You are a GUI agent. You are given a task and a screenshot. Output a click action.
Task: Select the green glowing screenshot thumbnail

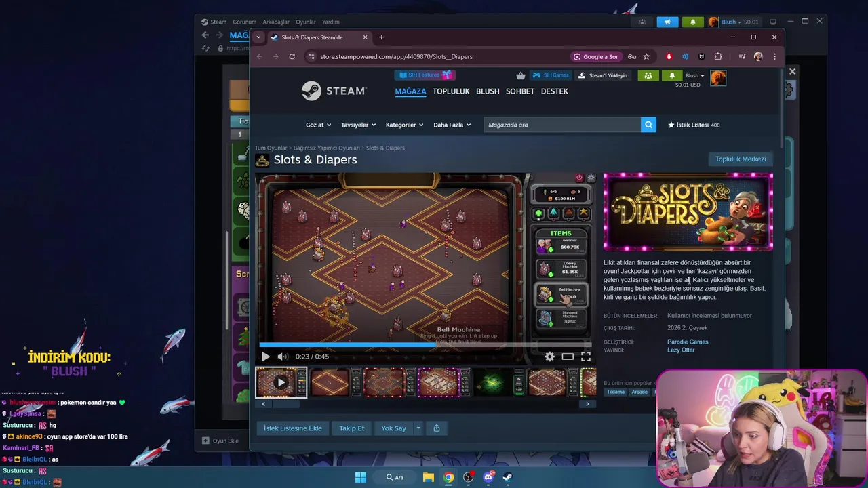(x=498, y=382)
